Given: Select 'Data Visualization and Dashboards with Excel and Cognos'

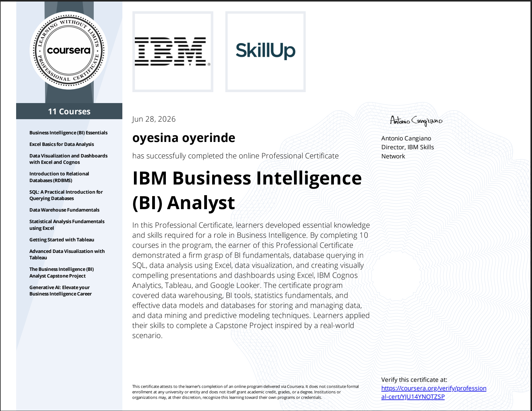Looking at the screenshot, I should (x=68, y=159).
